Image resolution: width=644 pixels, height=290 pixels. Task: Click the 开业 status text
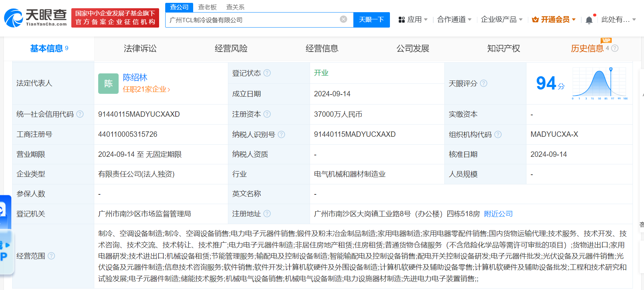pyautogui.click(x=321, y=73)
